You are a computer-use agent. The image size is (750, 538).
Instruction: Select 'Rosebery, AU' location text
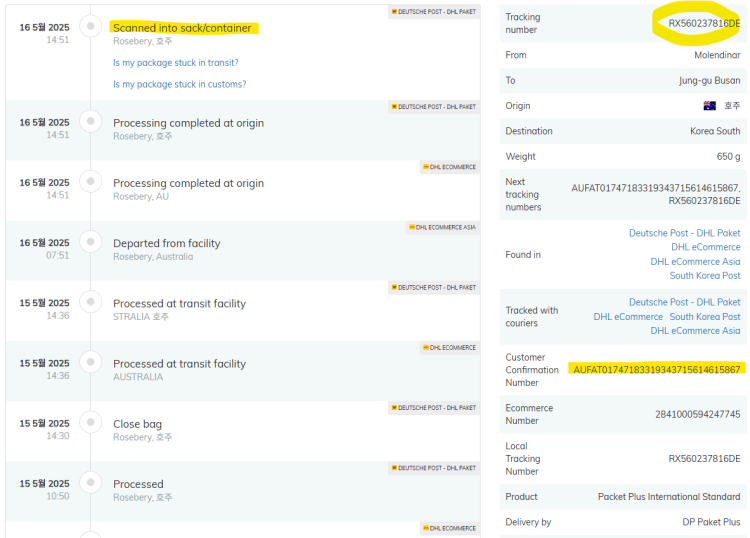pos(141,197)
